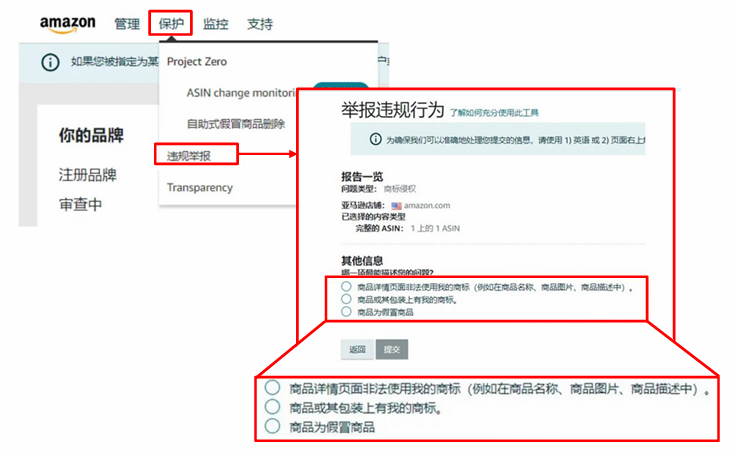
Task: Open the 支持 menu
Action: (260, 24)
